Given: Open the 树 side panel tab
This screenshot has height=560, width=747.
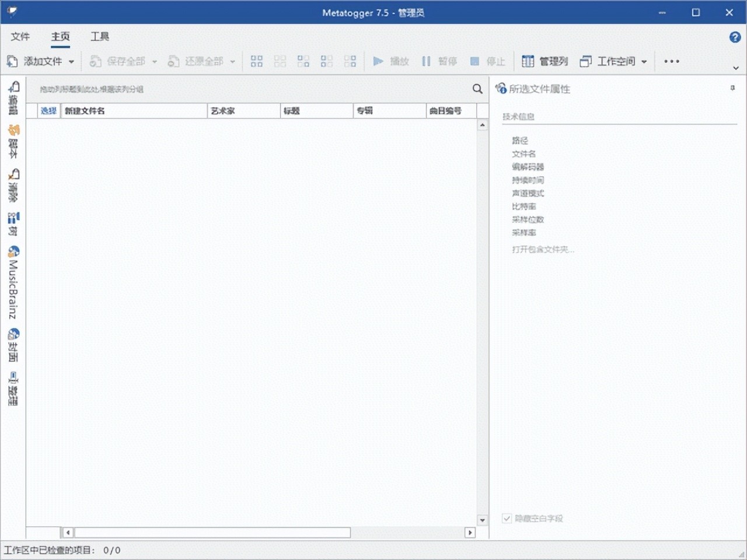Looking at the screenshot, I should click(x=13, y=223).
